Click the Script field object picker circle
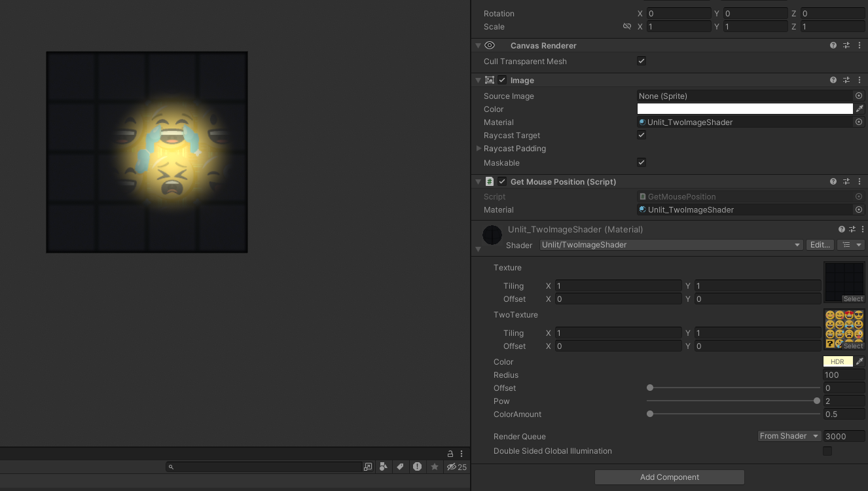Screen dimensions: 868x491 (x=859, y=196)
